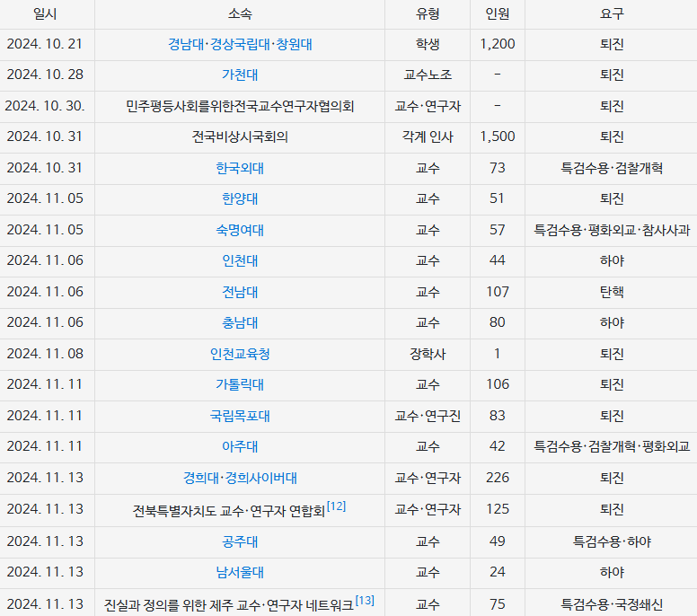This screenshot has height=616, width=697.
Task: Open the 가천대 link
Action: pyautogui.click(x=240, y=75)
